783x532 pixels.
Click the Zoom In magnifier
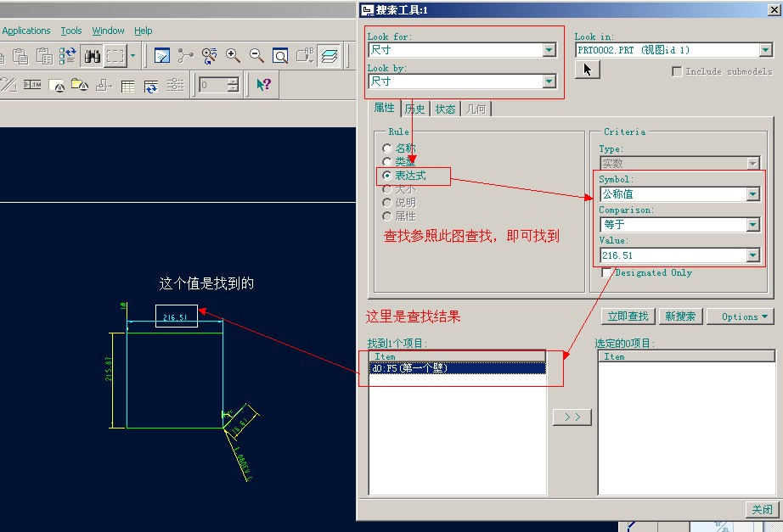233,56
